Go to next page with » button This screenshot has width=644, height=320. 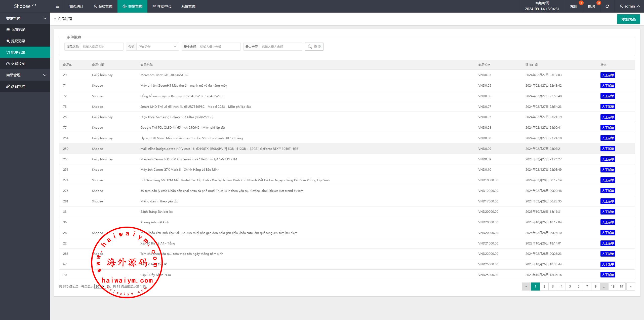pos(631,287)
